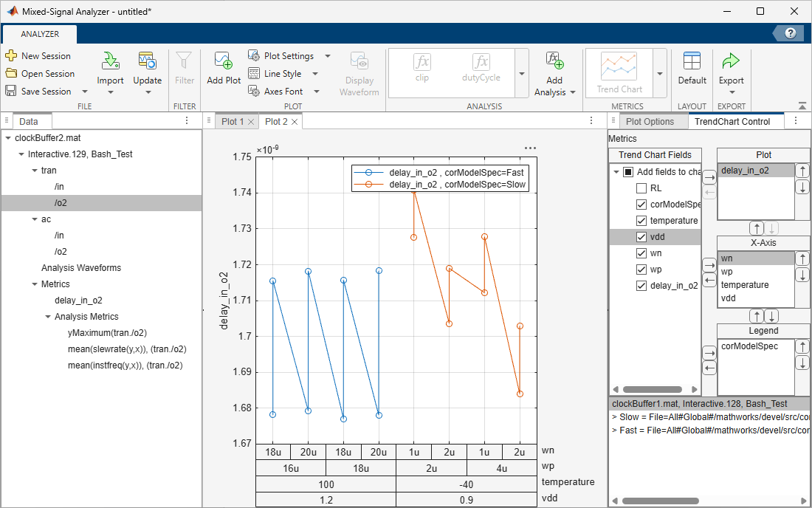The width and height of the screenshot is (812, 508).
Task: Open the Data panel options menu
Action: [187, 120]
